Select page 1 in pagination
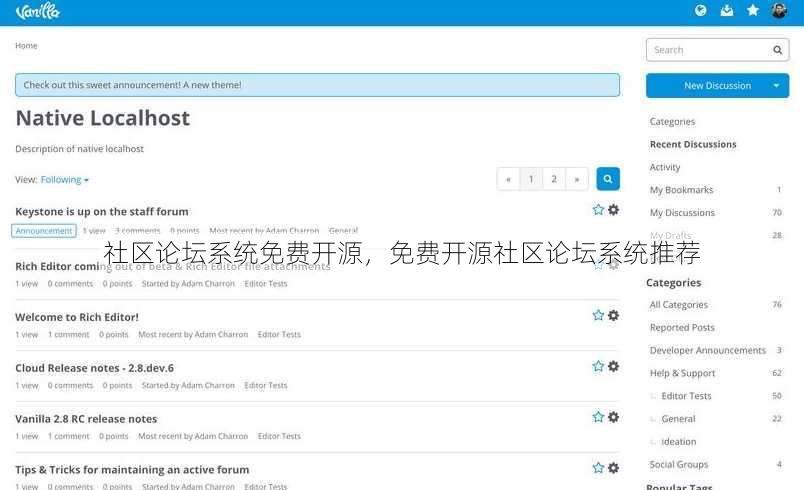804x490 pixels. click(531, 179)
